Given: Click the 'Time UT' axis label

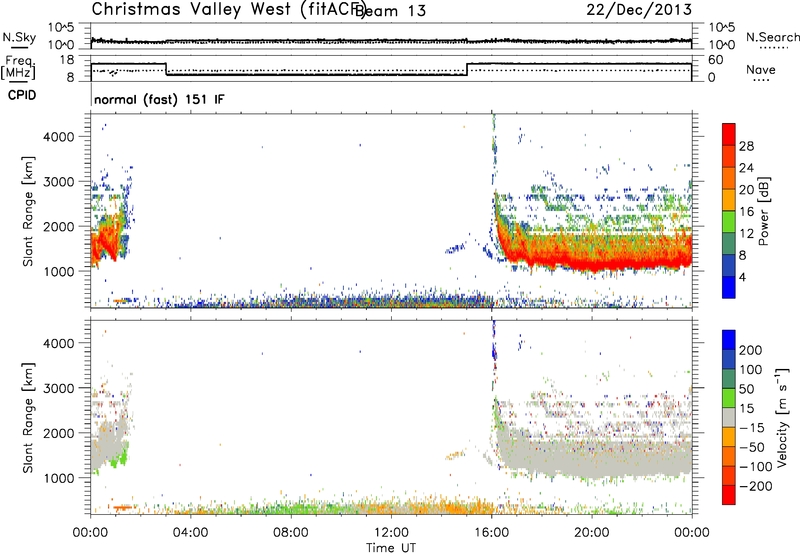Looking at the screenshot, I should tap(391, 548).
